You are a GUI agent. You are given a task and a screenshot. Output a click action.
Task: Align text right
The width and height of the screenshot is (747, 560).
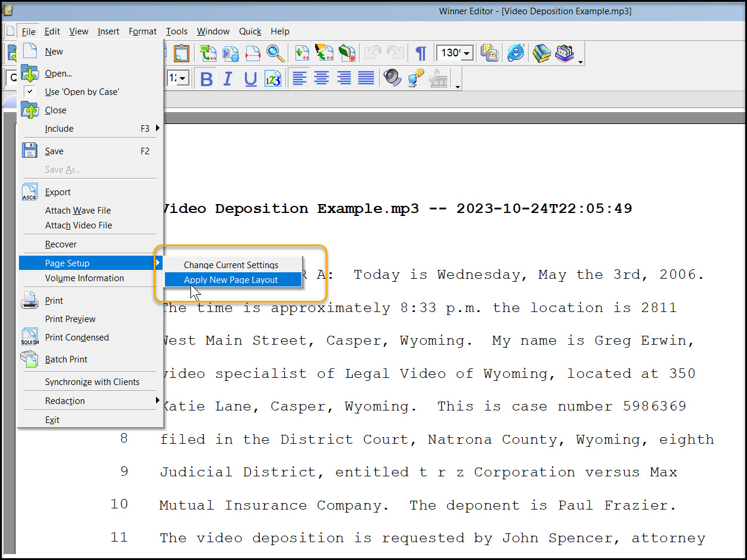click(344, 78)
